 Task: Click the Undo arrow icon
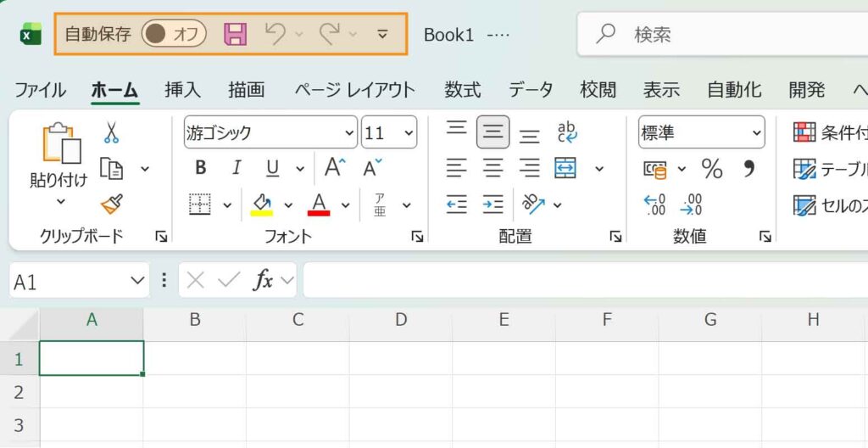[x=275, y=34]
